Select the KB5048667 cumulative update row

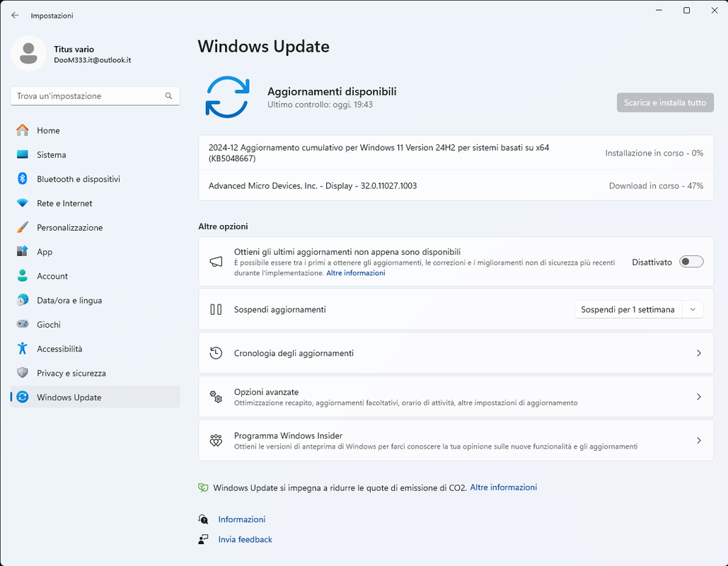[x=456, y=153]
